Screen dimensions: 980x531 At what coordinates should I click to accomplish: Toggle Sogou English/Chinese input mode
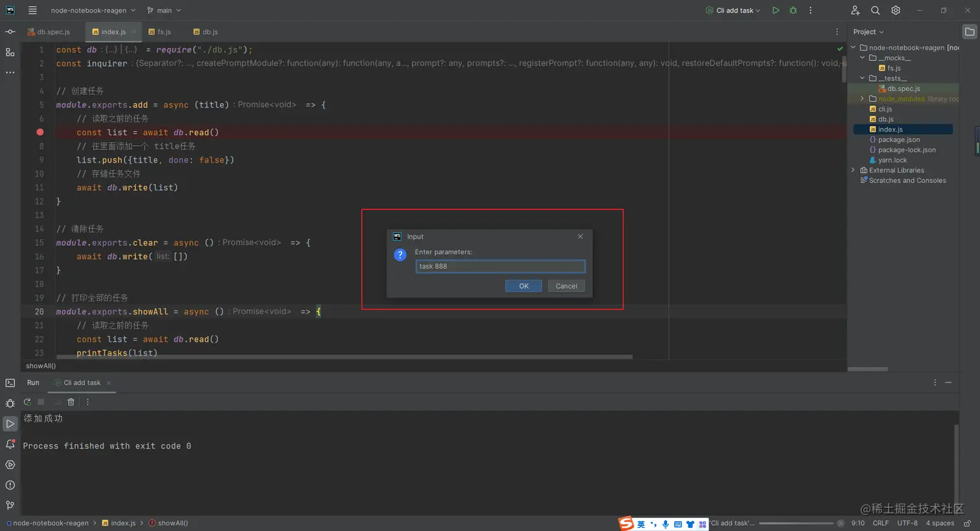(x=641, y=524)
